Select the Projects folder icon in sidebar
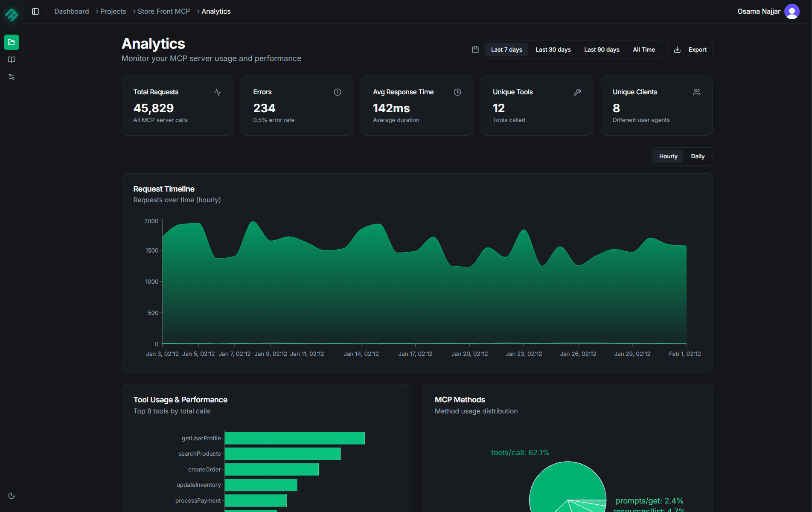This screenshot has height=512, width=812. click(12, 42)
